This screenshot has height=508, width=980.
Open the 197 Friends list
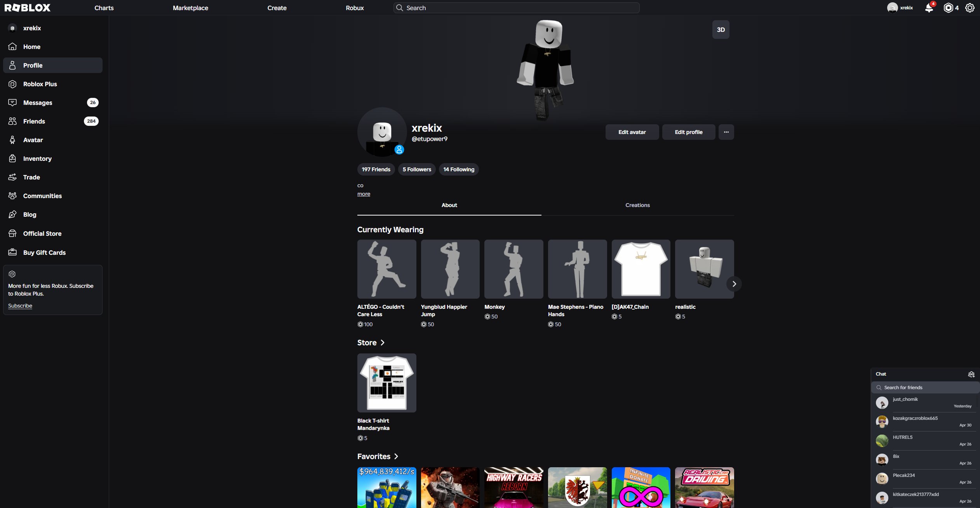tap(376, 169)
